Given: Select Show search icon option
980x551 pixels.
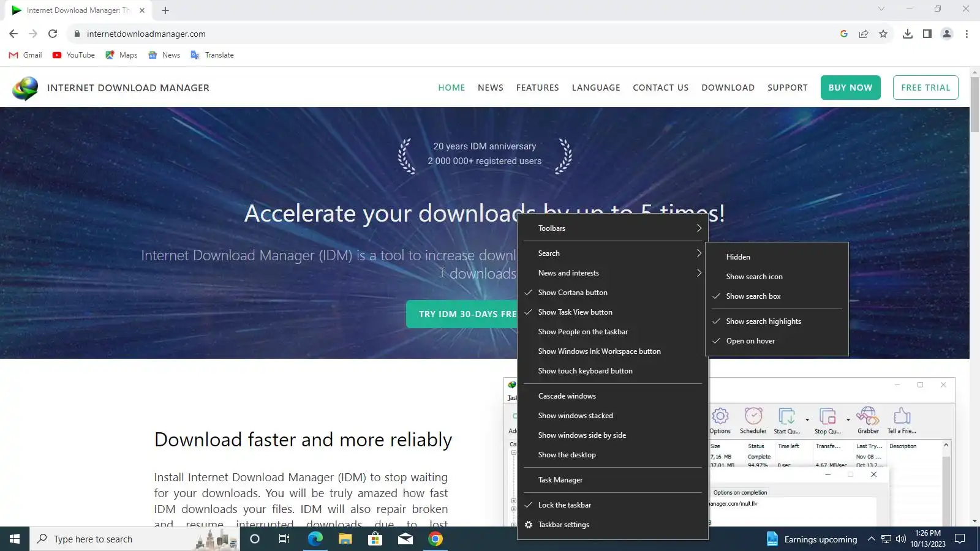Looking at the screenshot, I should pos(777,277).
